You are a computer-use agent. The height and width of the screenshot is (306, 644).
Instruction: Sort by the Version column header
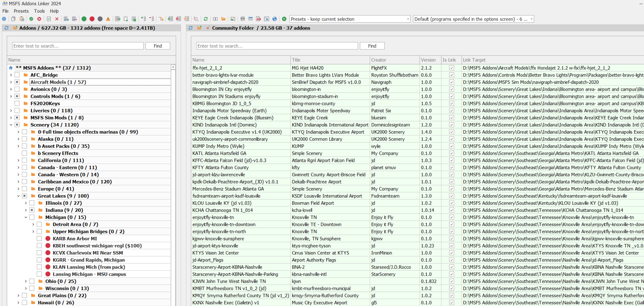click(430, 60)
